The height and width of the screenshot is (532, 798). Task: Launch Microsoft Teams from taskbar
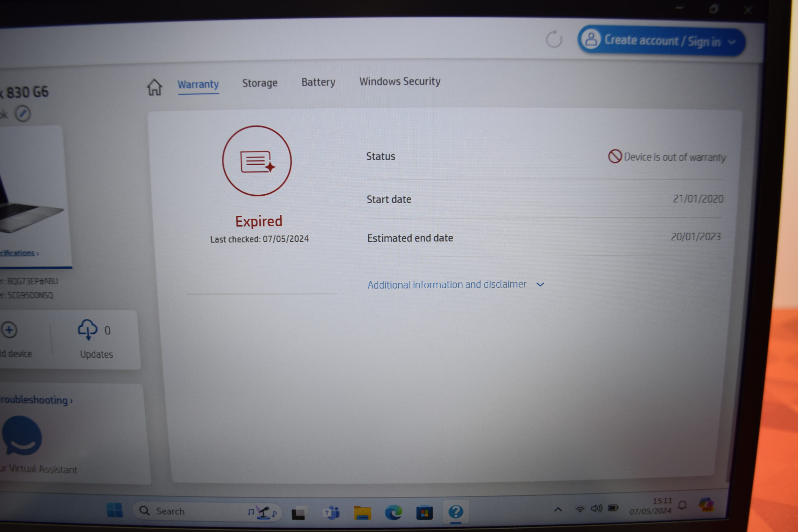(331, 513)
